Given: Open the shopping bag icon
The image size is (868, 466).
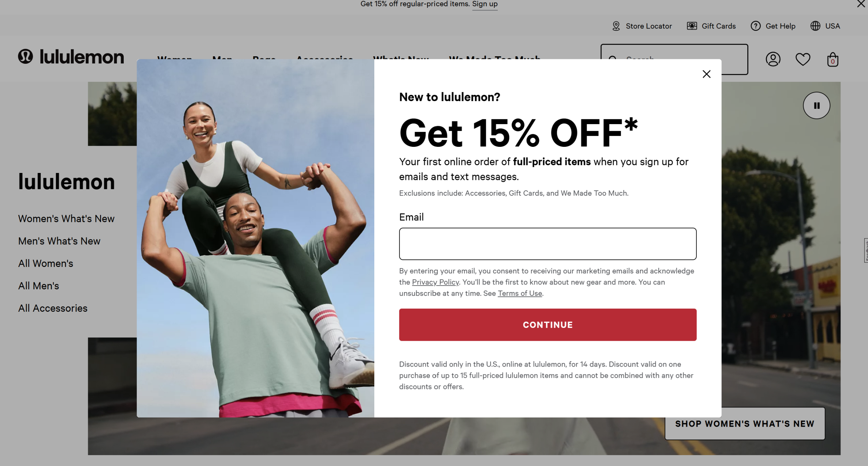Looking at the screenshot, I should coord(833,59).
